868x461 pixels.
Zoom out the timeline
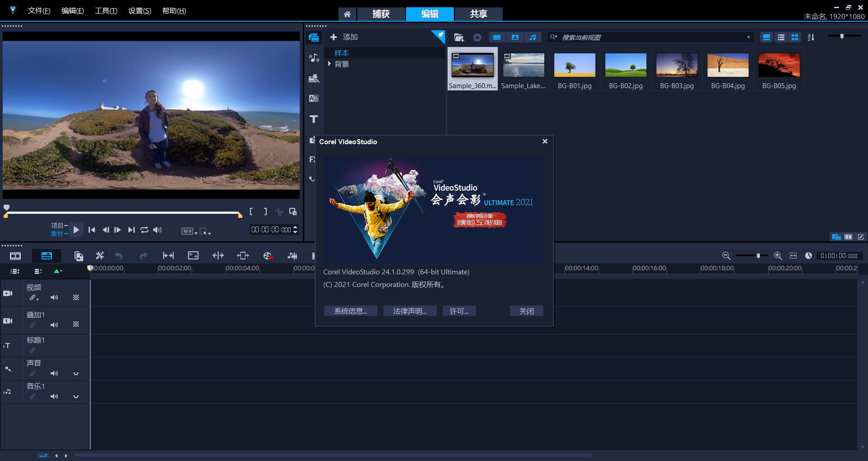(726, 256)
